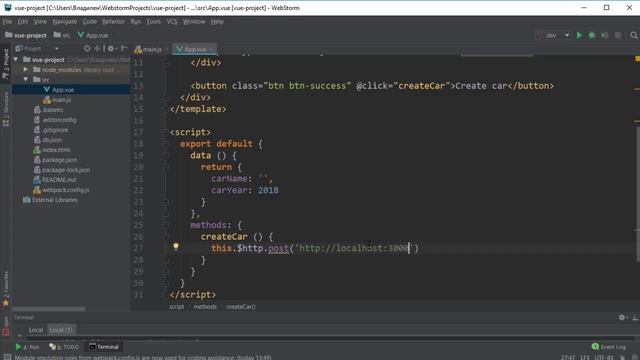This screenshot has width=640, height=360.
Task: Close the App.vue editor tab
Action: click(x=211, y=49)
